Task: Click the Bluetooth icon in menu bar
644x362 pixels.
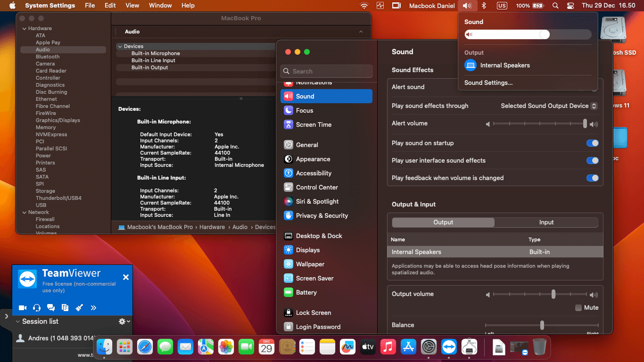Action: point(483,6)
